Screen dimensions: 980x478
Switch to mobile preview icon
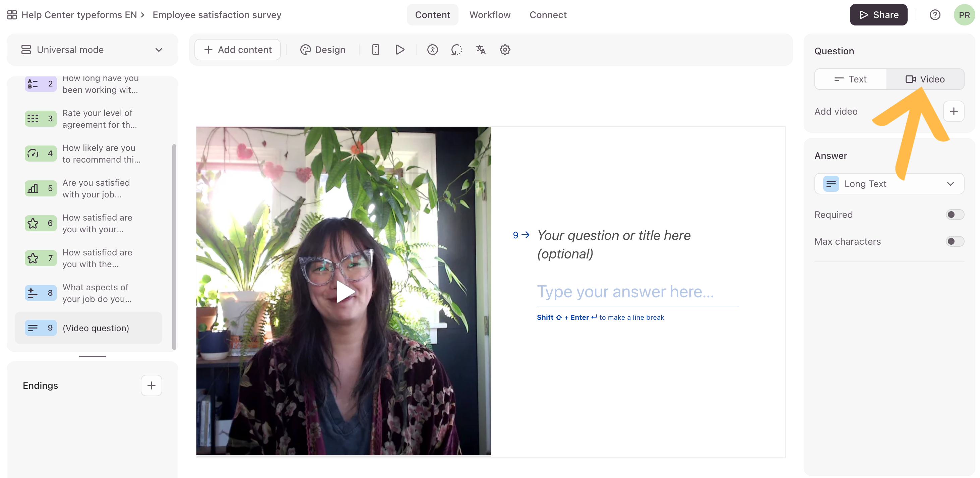[375, 50]
